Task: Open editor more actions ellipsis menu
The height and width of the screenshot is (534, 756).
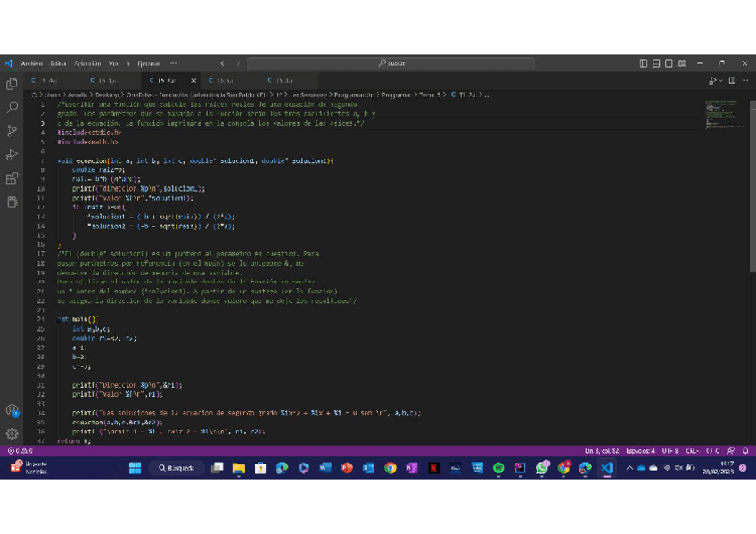Action: coord(745,80)
